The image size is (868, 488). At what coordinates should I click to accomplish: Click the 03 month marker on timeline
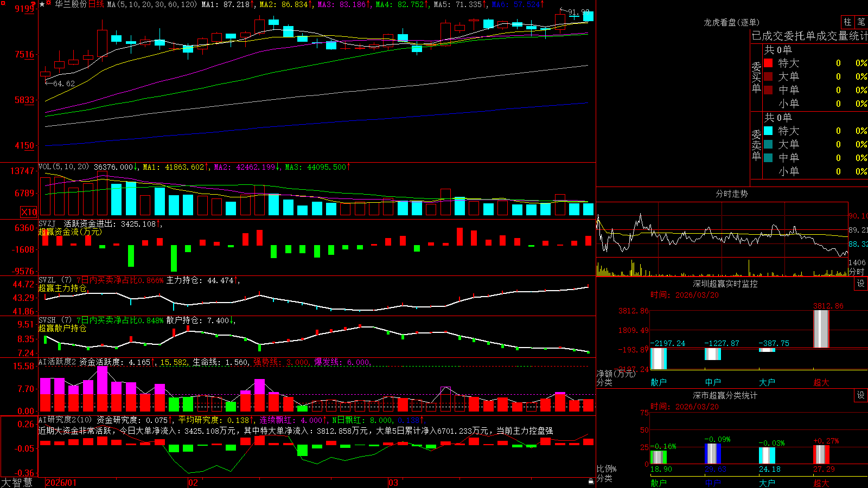(x=393, y=483)
